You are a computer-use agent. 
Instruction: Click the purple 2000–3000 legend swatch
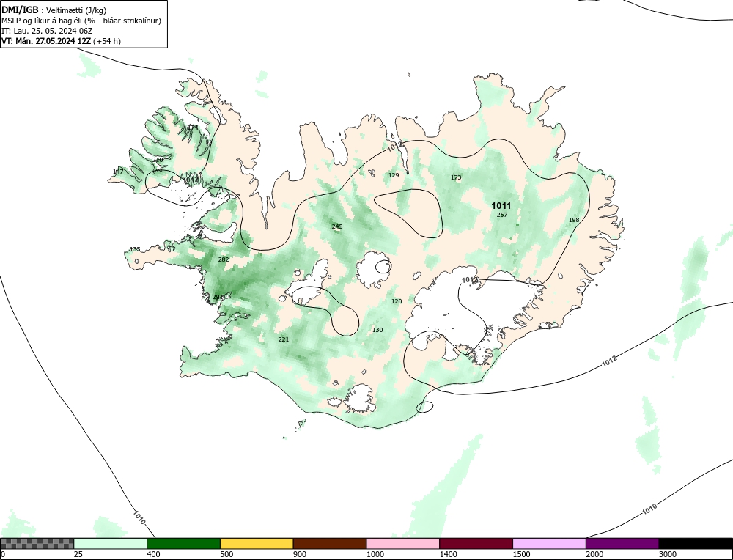click(x=622, y=543)
